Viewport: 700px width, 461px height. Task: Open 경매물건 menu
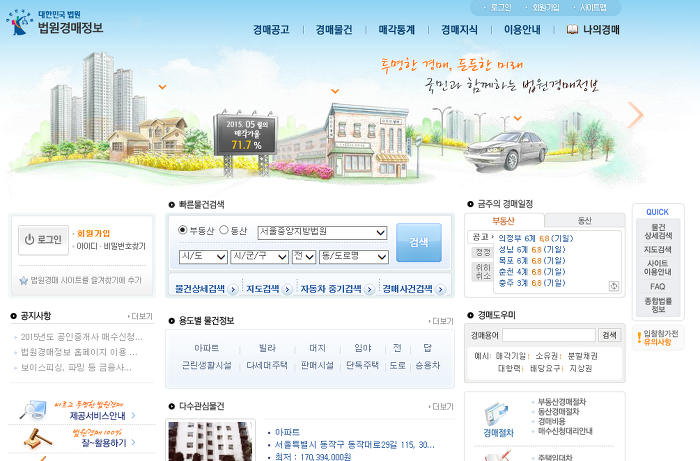pyautogui.click(x=334, y=30)
